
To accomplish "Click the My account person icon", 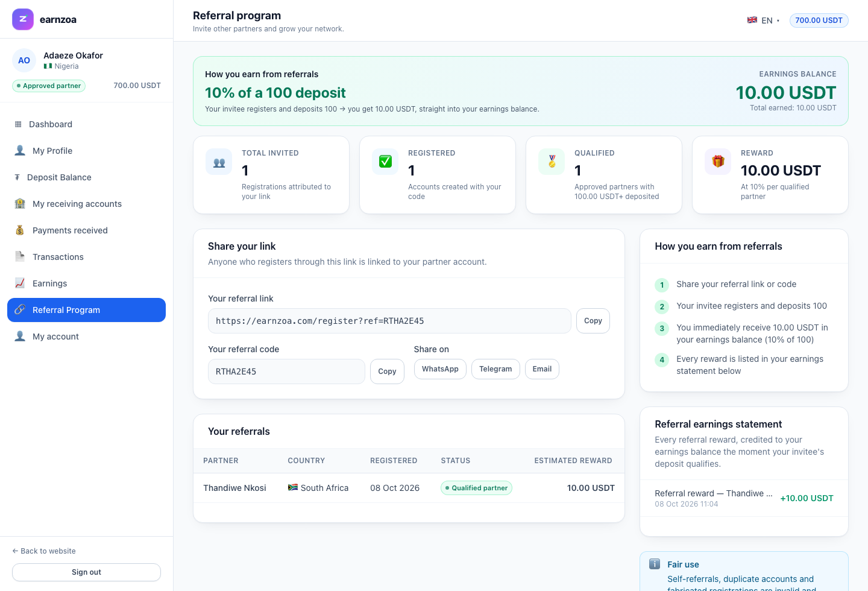I will point(20,337).
